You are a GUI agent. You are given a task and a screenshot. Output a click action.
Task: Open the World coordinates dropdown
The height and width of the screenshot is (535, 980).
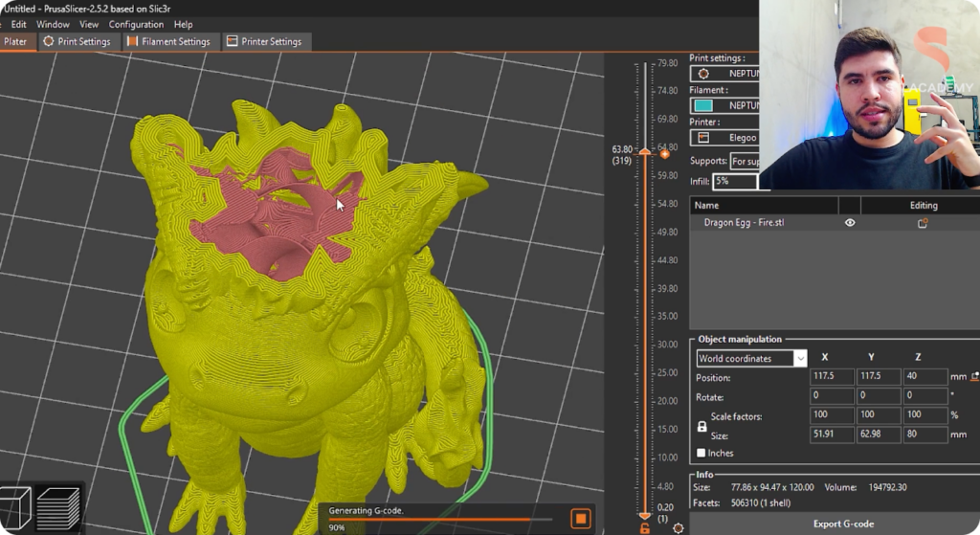coord(751,358)
